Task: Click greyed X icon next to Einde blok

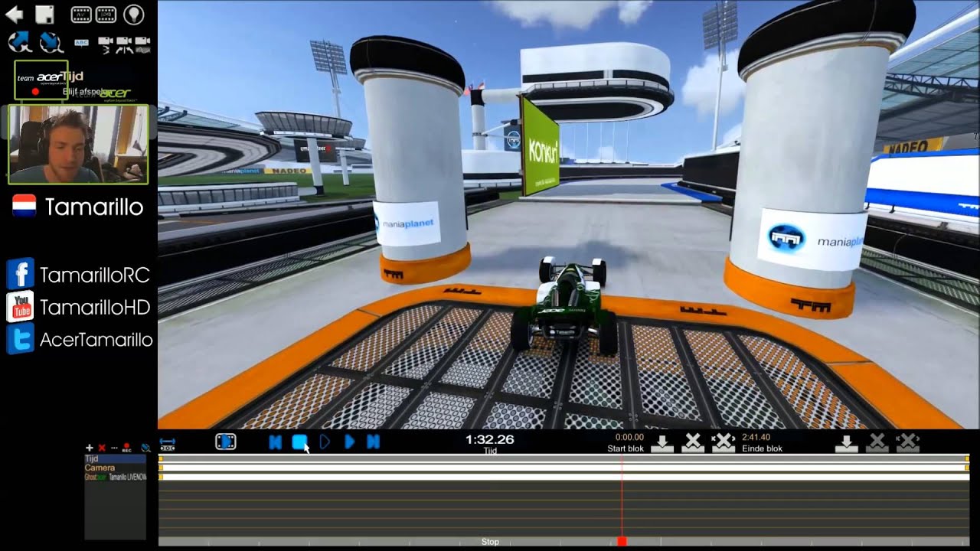Action: [x=877, y=443]
